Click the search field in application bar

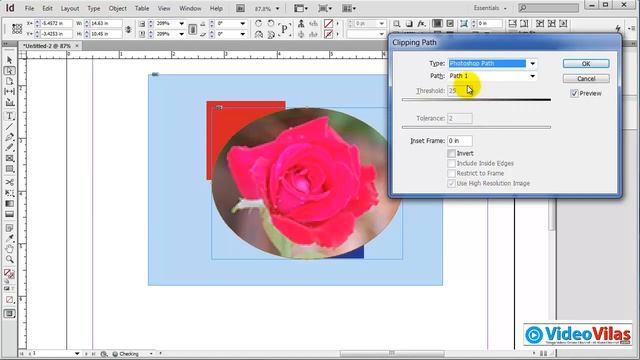coord(548,8)
